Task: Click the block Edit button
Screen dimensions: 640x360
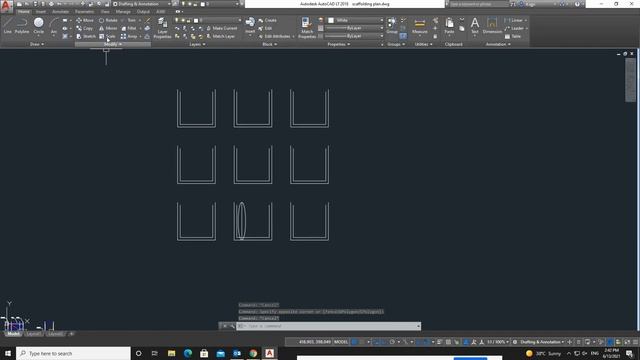Action: (x=265, y=28)
